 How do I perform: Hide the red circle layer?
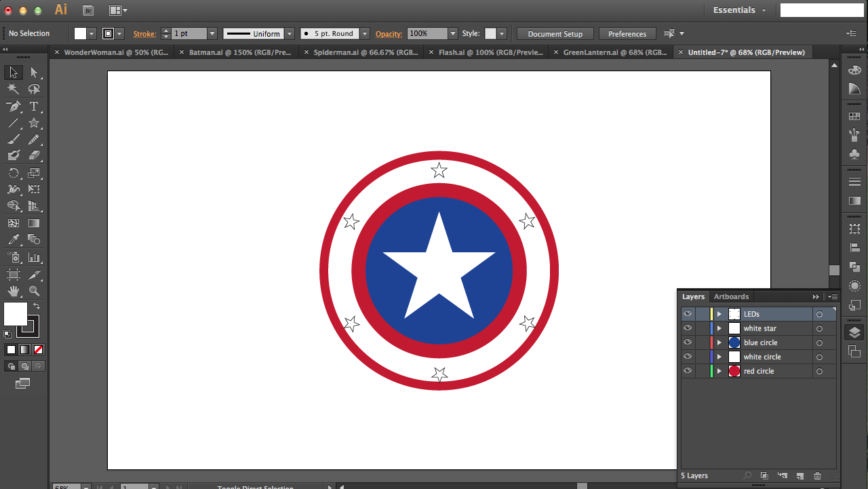point(688,371)
